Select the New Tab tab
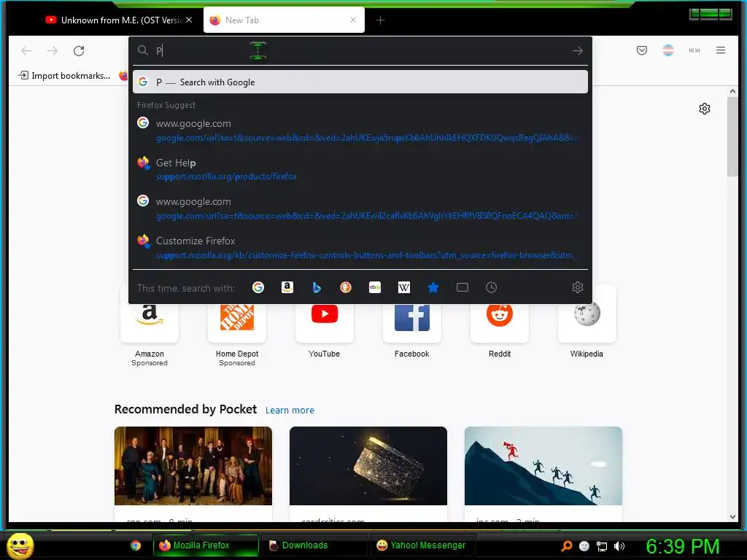Image resolution: width=747 pixels, height=560 pixels. pyautogui.click(x=284, y=20)
